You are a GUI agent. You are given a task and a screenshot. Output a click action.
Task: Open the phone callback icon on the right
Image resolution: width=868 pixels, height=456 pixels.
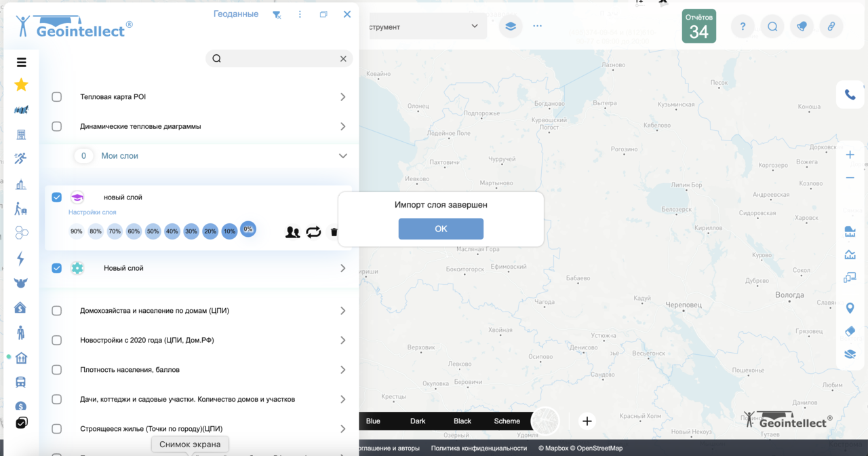point(850,94)
